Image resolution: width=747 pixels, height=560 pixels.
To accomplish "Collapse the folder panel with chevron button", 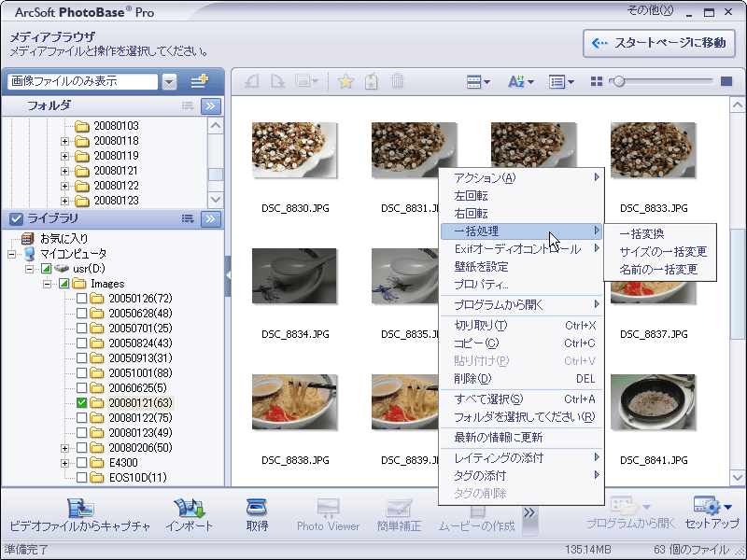I will 211,105.
